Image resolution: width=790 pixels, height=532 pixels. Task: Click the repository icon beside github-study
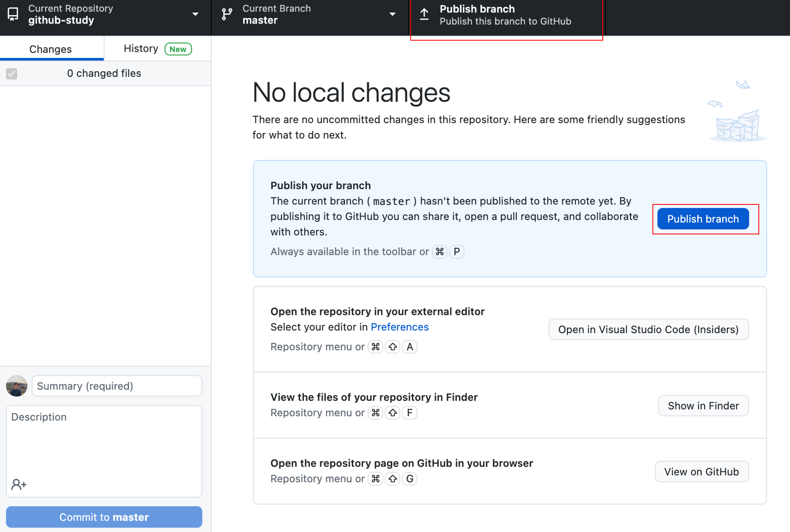click(x=13, y=14)
